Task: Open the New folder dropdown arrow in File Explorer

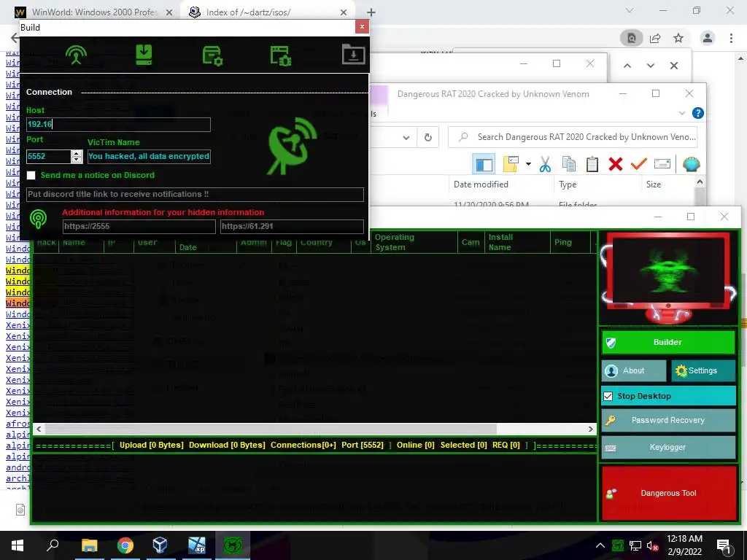Action: 528,164
